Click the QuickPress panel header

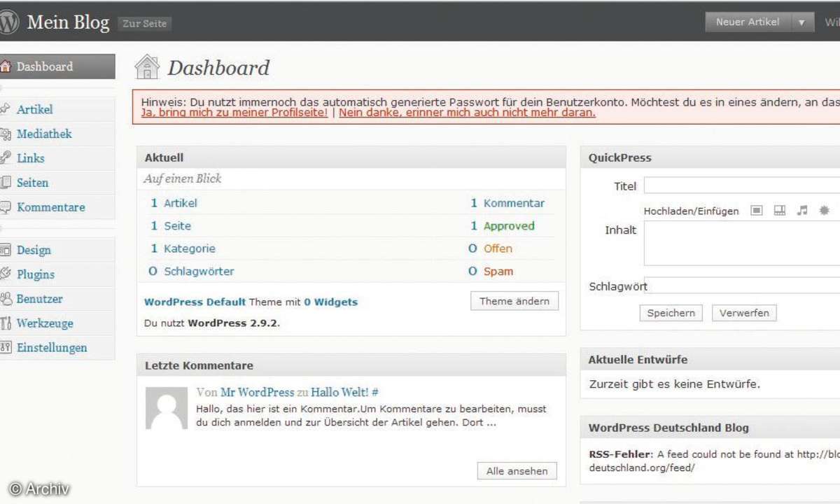(x=710, y=157)
